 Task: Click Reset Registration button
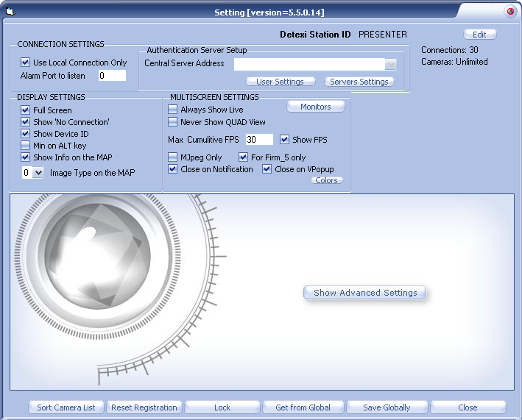tap(144, 407)
